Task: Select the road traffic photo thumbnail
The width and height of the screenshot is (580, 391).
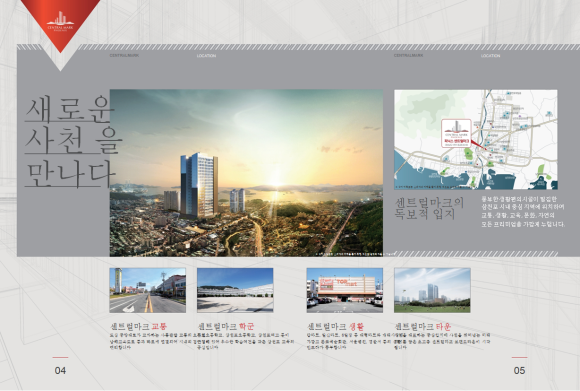Action: tap(148, 290)
